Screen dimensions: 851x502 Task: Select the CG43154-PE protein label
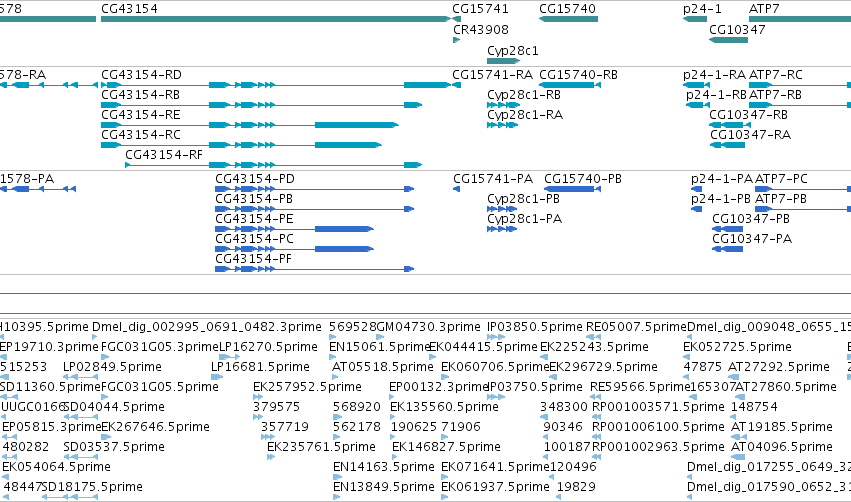tap(254, 219)
